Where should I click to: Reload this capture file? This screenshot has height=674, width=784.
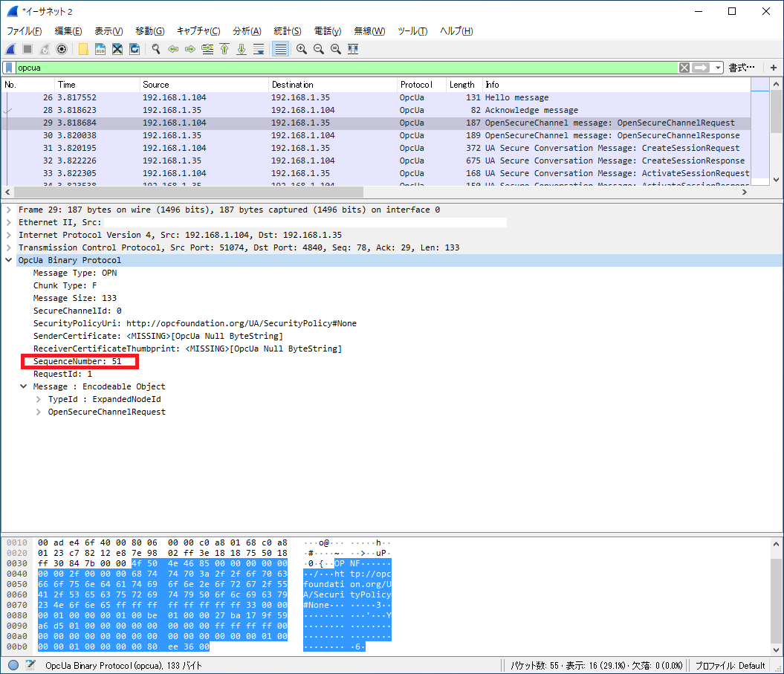tap(135, 49)
